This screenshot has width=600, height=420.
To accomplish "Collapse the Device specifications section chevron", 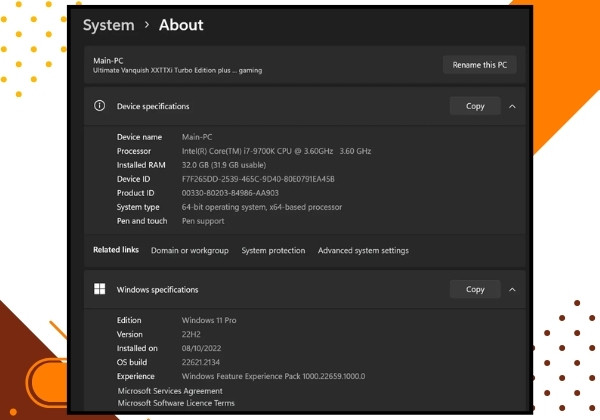I will (512, 106).
